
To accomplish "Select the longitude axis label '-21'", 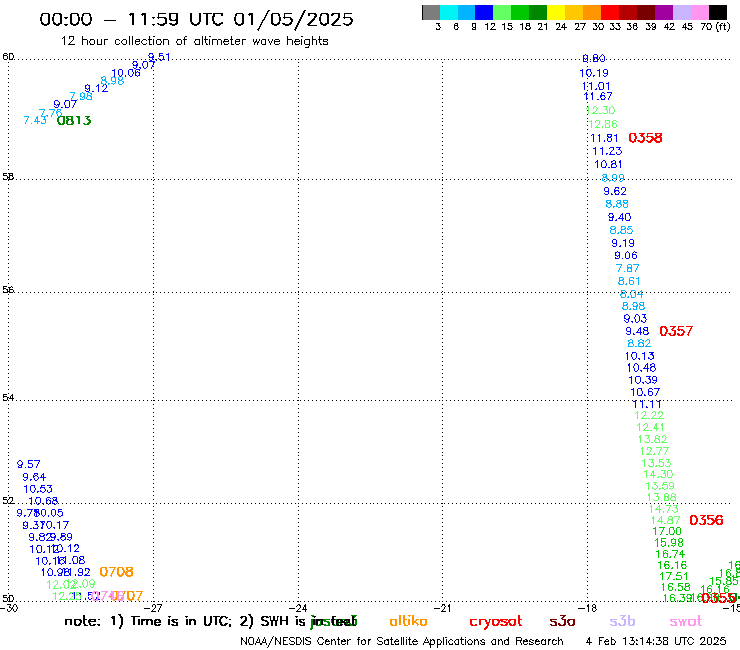I will (x=443, y=608).
